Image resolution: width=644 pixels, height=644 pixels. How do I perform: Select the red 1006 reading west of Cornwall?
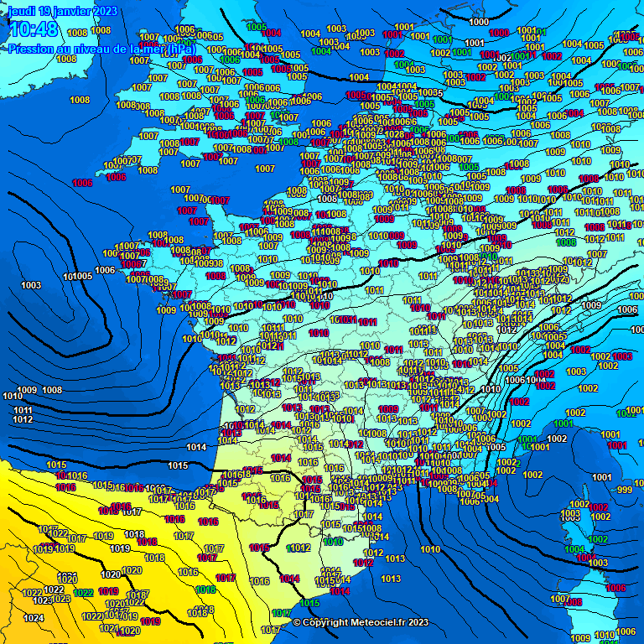82,183
